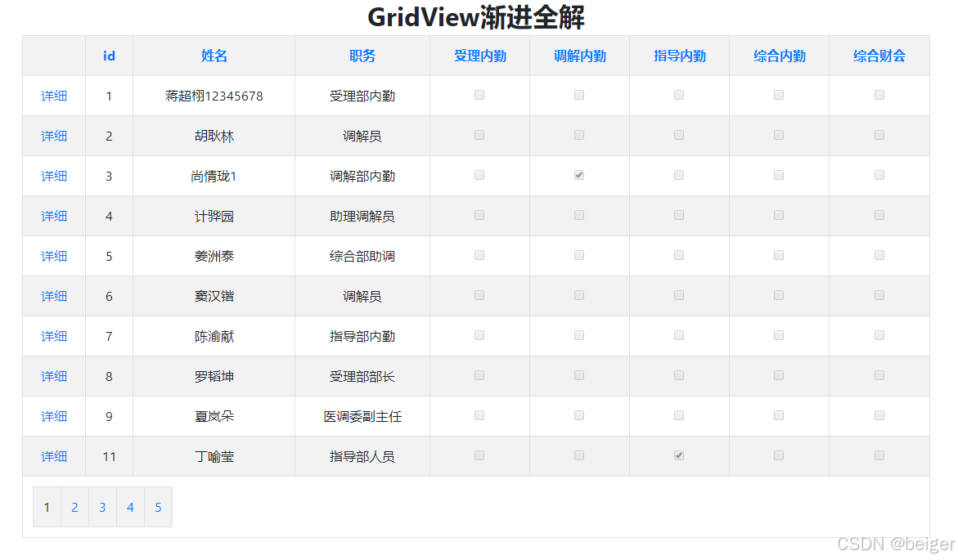The width and height of the screenshot is (958, 560).
Task: Open 详细 link for 窦汉锴 row
Action: click(54, 296)
